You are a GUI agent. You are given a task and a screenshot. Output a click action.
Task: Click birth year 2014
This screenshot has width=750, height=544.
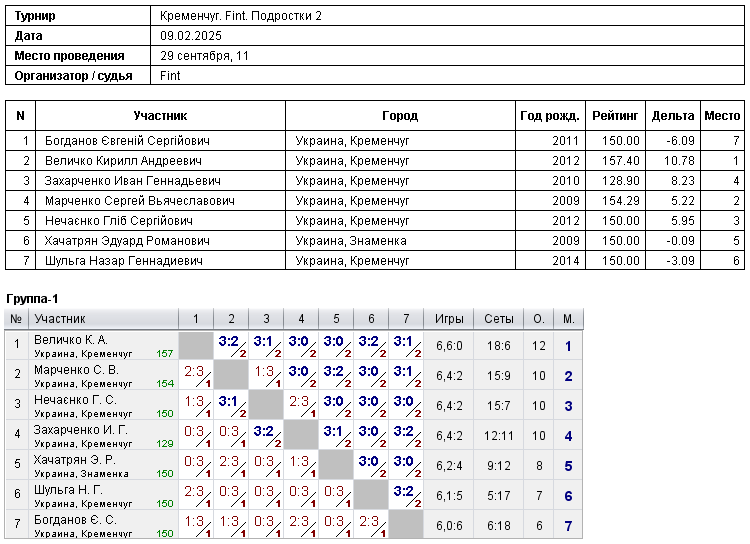[565, 261]
